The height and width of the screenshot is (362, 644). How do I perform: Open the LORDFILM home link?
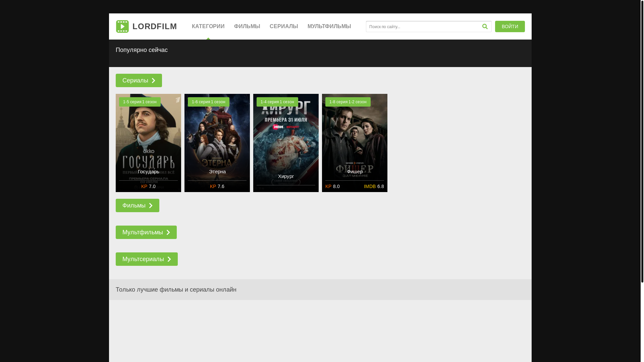click(146, 26)
